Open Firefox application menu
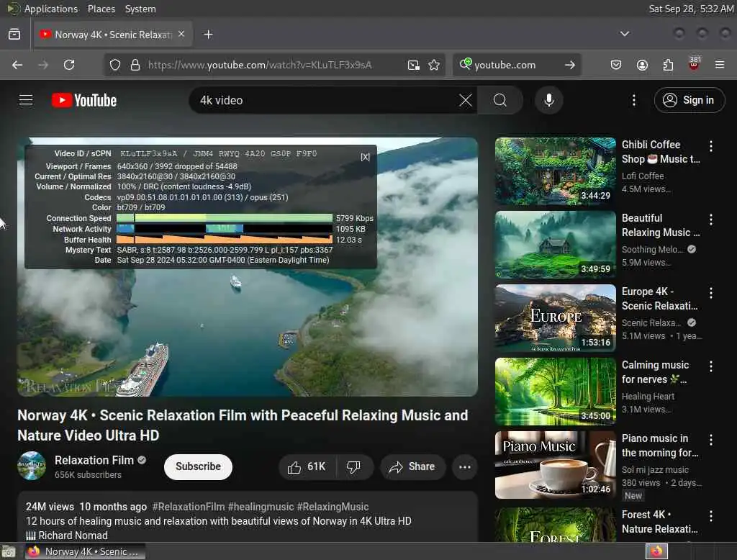The width and height of the screenshot is (737, 560). [720, 65]
